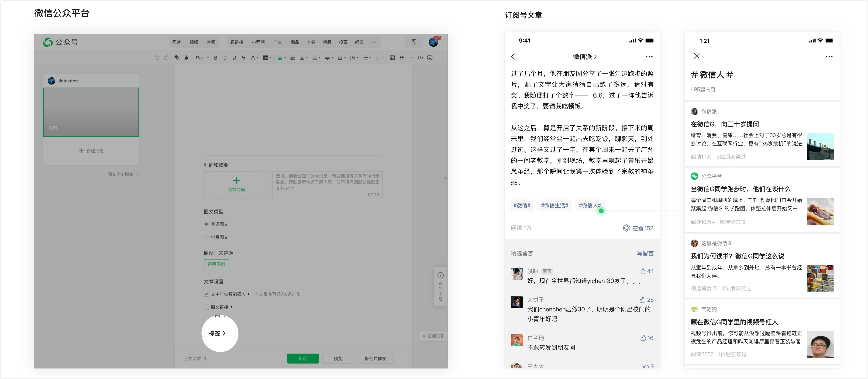Undo the last edit in editor toolbar

[x=157, y=58]
